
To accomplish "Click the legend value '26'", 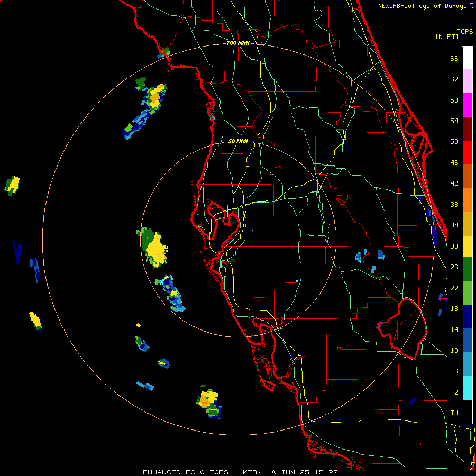I will pos(454,267).
